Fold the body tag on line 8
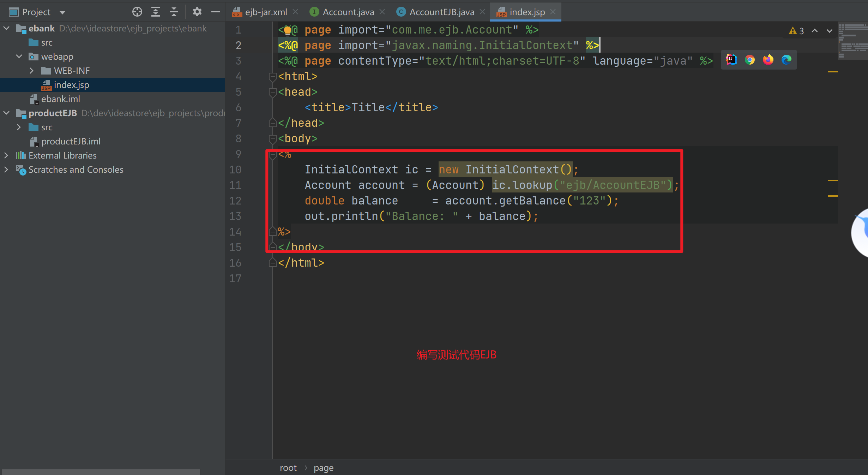 point(272,139)
